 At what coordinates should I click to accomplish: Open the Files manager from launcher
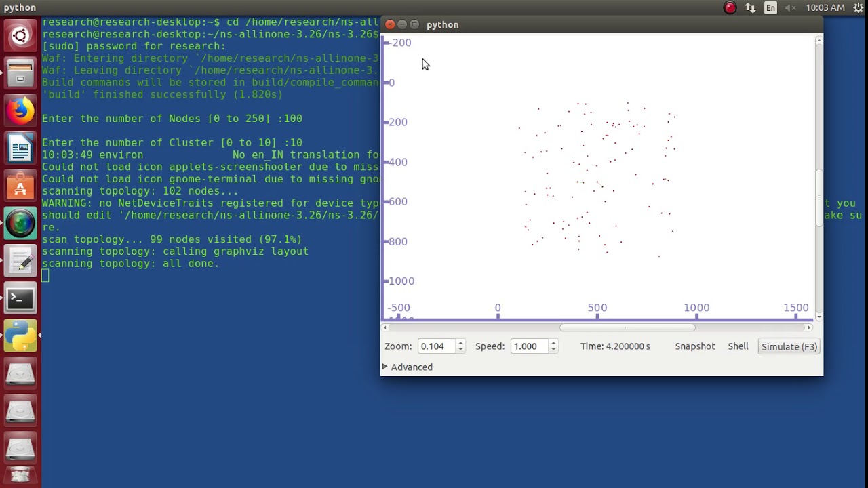click(20, 73)
